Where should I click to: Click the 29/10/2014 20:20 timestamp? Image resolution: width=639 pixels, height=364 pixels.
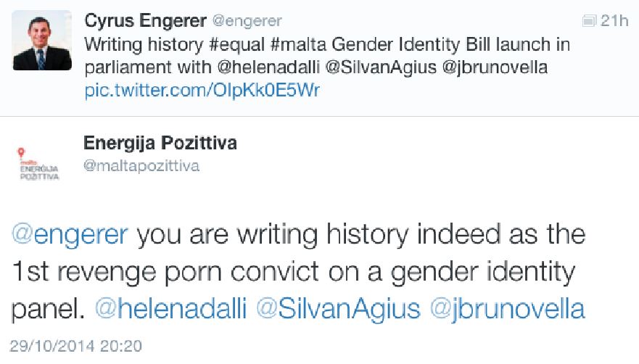(76, 345)
